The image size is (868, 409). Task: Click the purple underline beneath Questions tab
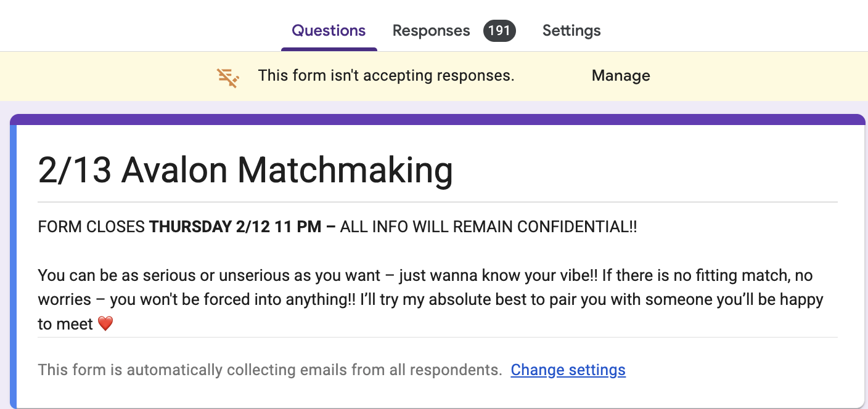(329, 49)
